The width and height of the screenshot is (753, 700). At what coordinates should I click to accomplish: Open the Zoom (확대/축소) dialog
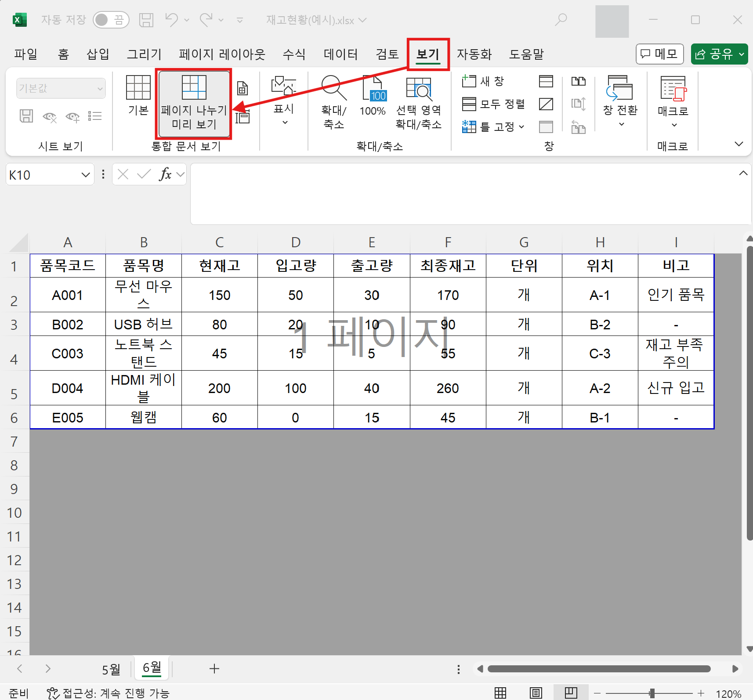[x=333, y=102]
